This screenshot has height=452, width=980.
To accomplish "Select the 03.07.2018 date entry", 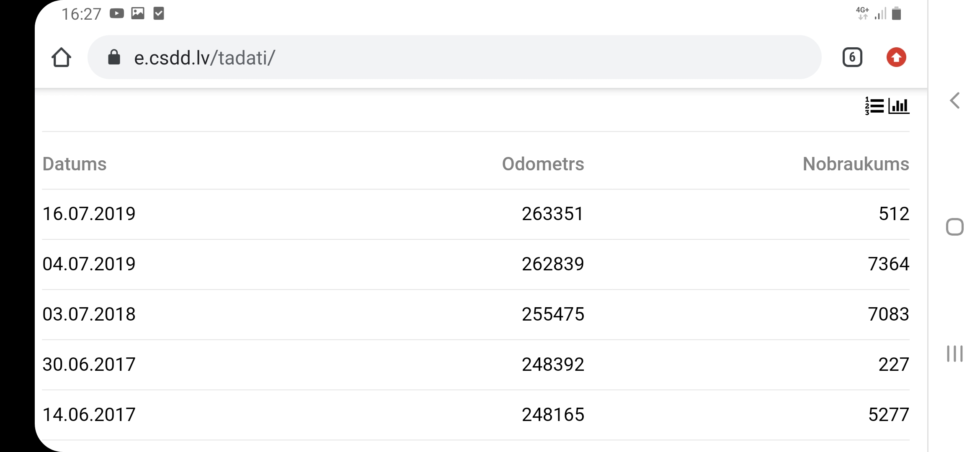I will [89, 314].
